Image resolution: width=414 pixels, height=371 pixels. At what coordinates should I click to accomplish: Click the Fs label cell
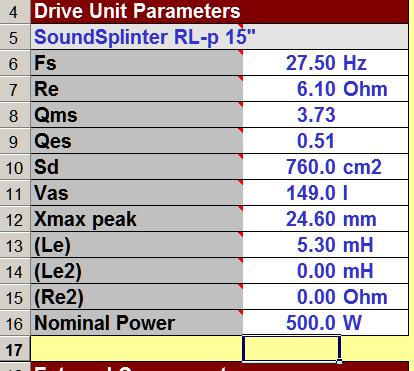[x=137, y=63]
